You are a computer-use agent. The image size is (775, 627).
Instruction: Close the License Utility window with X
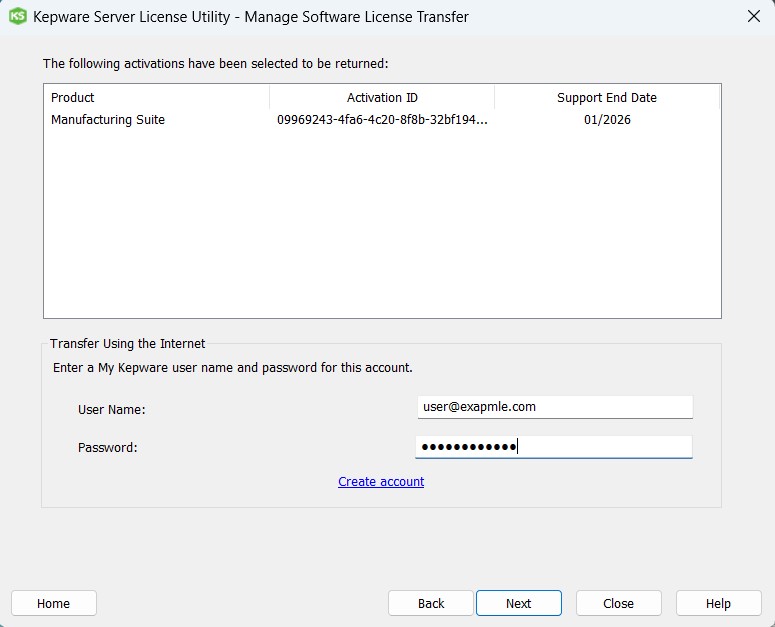point(753,17)
